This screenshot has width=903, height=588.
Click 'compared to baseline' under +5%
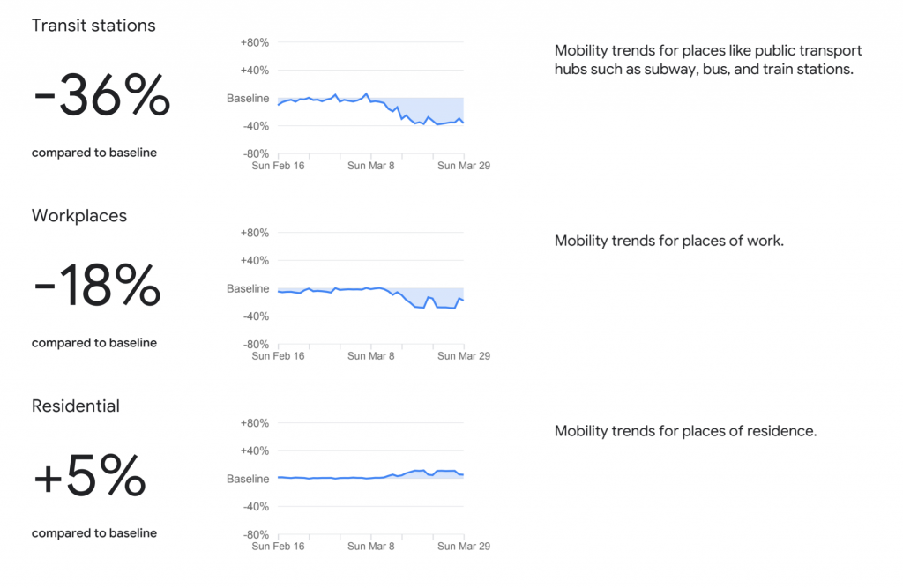click(94, 533)
